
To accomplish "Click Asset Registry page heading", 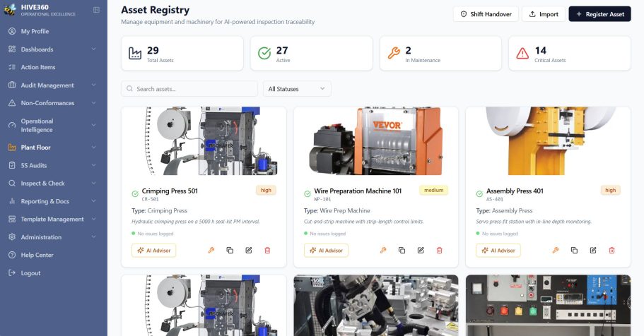I will [156, 10].
